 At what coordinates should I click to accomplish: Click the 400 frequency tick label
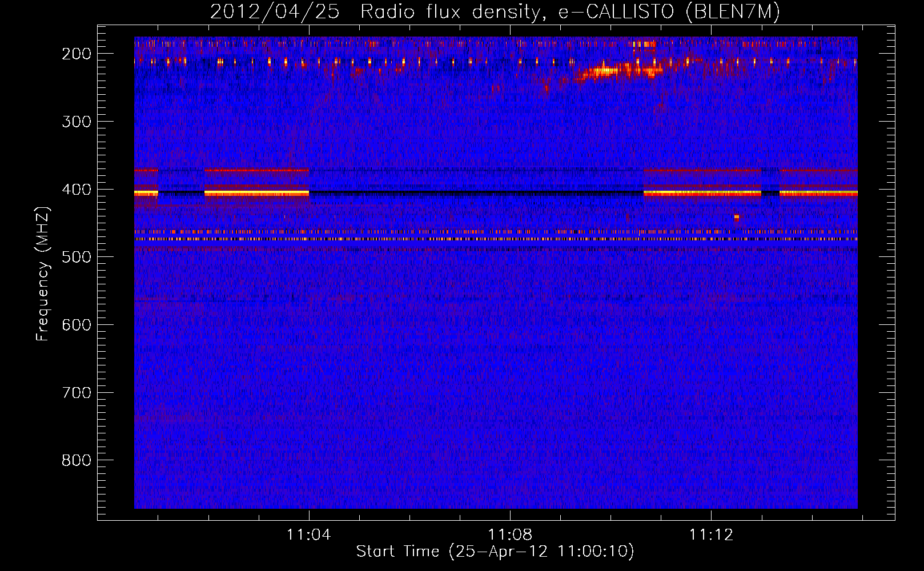(77, 190)
